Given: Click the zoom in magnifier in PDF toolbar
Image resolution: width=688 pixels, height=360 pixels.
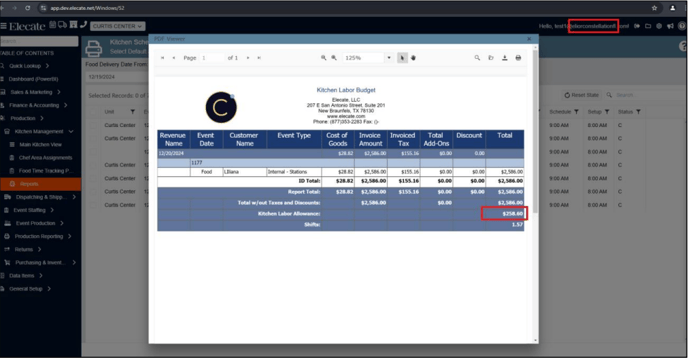Looking at the screenshot, I should [334, 58].
